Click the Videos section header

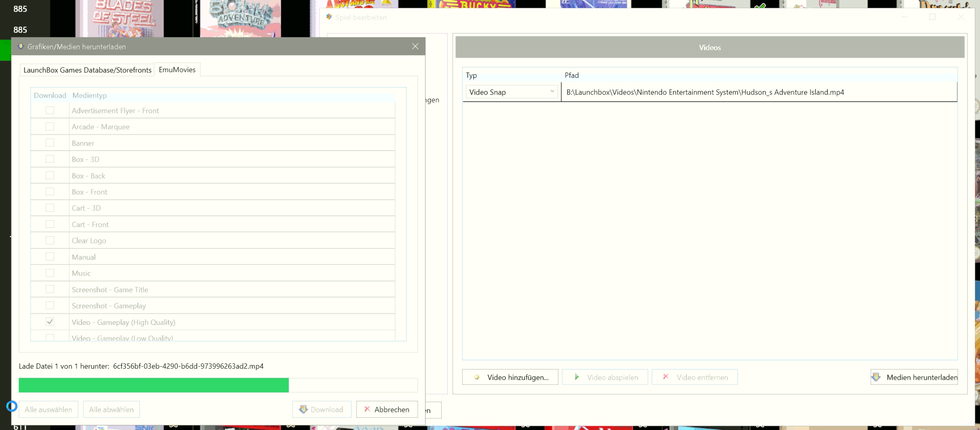pyautogui.click(x=710, y=47)
